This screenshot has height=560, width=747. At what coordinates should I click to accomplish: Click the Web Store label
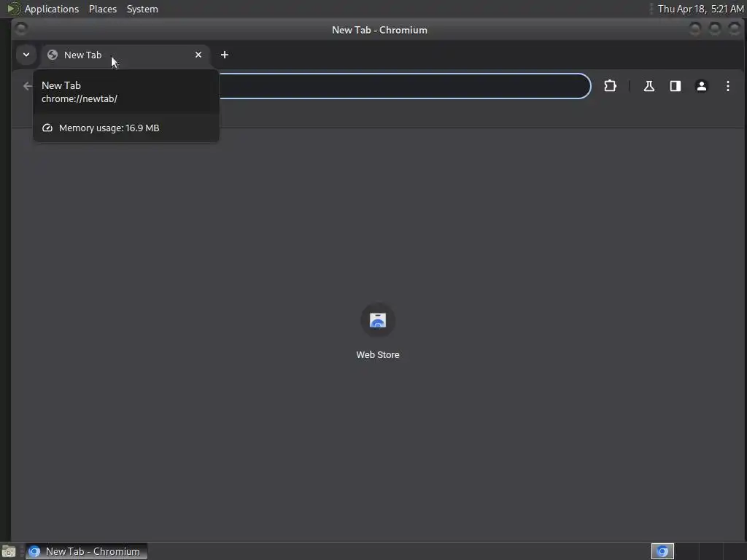[378, 355]
